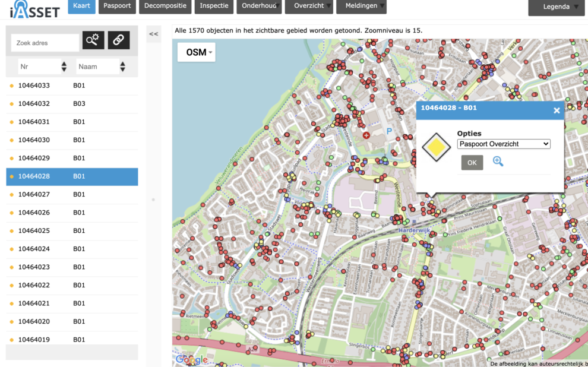Close the 10464028 - B01 popup

[557, 110]
